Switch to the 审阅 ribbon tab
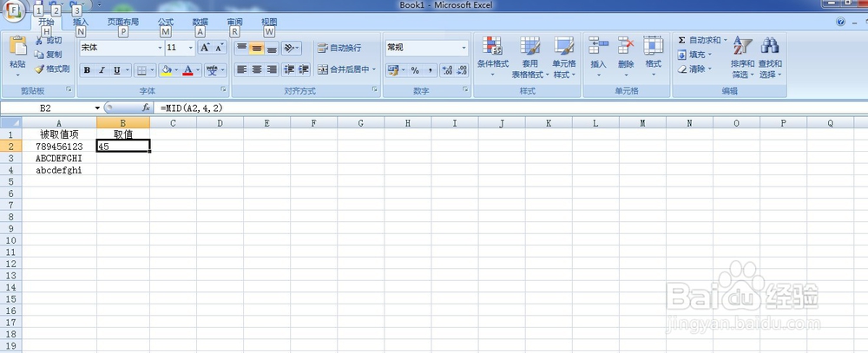Viewport: 868px width, 353px height. click(x=234, y=23)
